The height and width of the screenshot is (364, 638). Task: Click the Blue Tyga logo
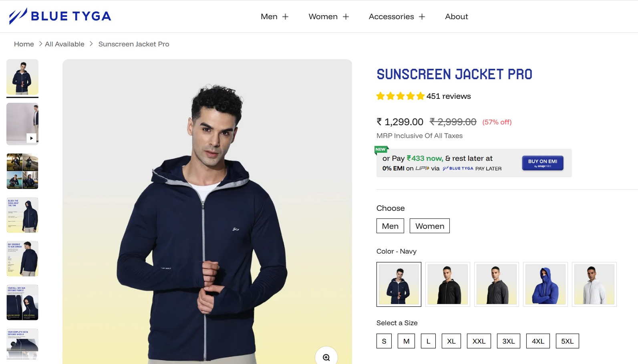coord(60,16)
